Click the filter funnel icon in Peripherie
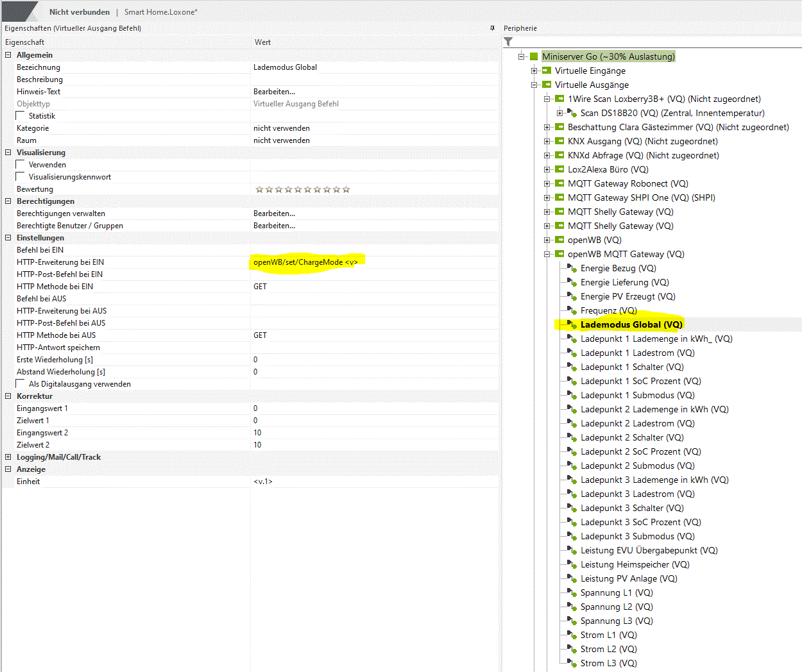Screen dimensions: 802x672 pos(508,42)
